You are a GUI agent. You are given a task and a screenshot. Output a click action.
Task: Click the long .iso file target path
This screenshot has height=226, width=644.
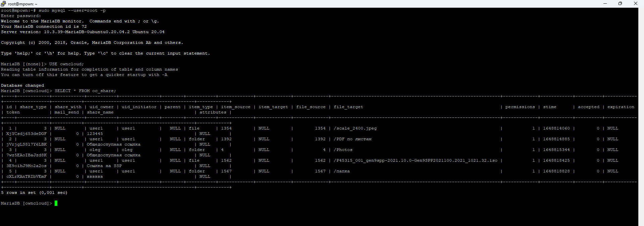point(415,160)
